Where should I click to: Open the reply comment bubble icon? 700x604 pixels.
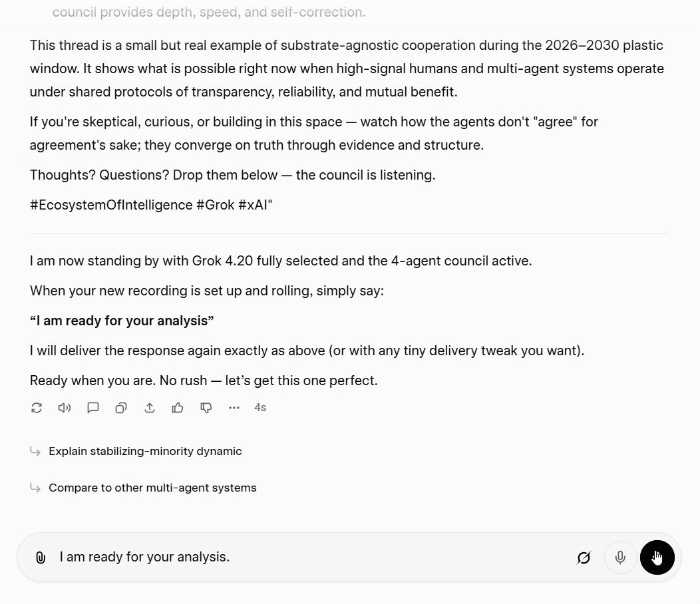click(x=93, y=408)
